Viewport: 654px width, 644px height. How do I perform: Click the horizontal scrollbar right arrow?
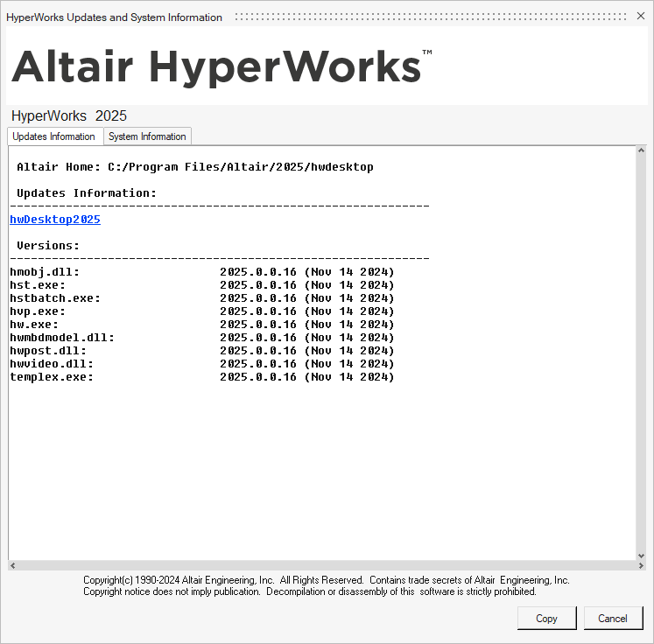[641, 565]
